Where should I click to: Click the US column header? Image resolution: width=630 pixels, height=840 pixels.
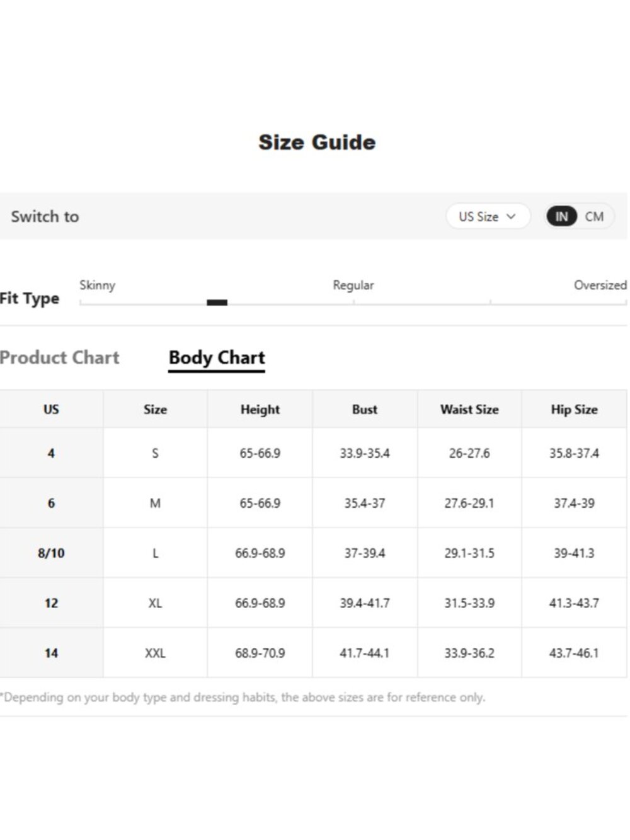pos(51,409)
